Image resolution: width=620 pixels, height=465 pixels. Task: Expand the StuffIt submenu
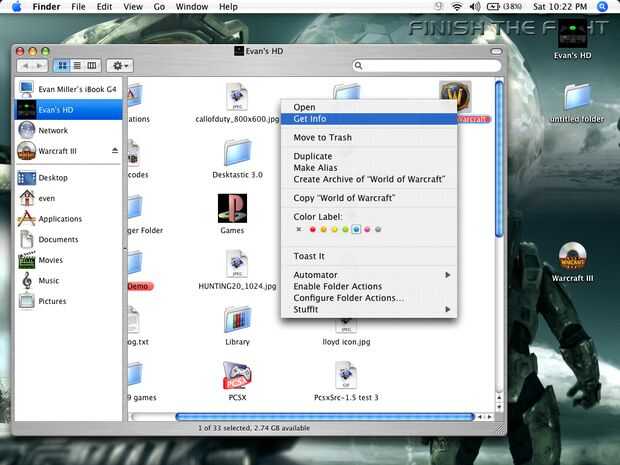(x=369, y=309)
